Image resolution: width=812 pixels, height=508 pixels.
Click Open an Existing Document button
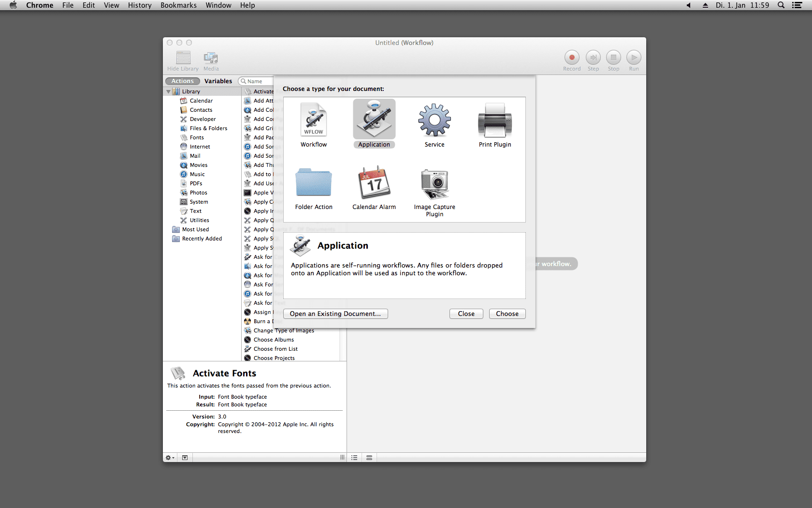coord(335,314)
